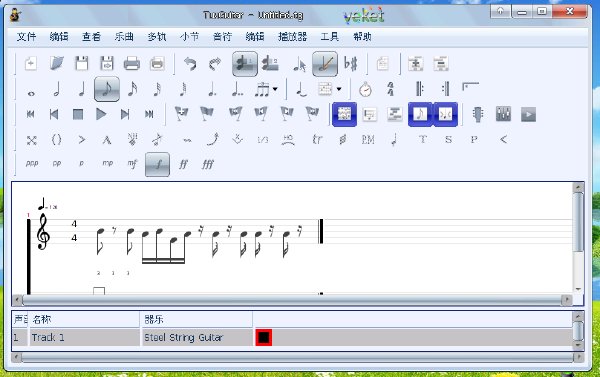Select the Track 1 name cell

pos(84,337)
